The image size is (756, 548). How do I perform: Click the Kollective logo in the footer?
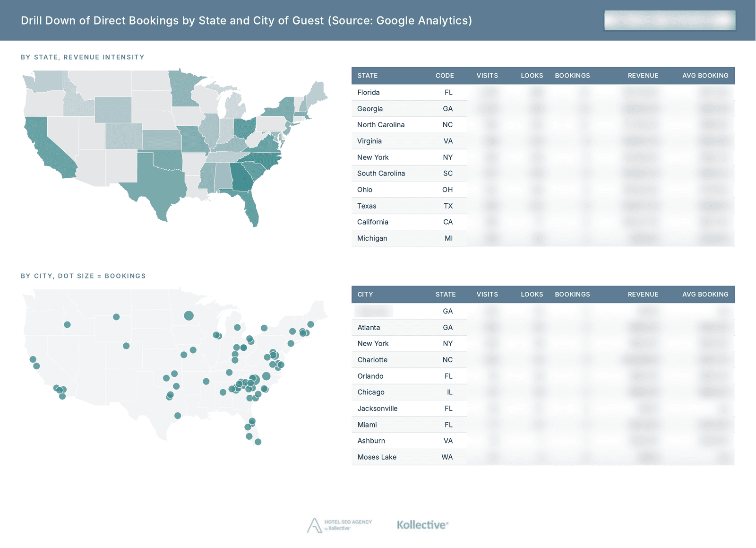[422, 525]
